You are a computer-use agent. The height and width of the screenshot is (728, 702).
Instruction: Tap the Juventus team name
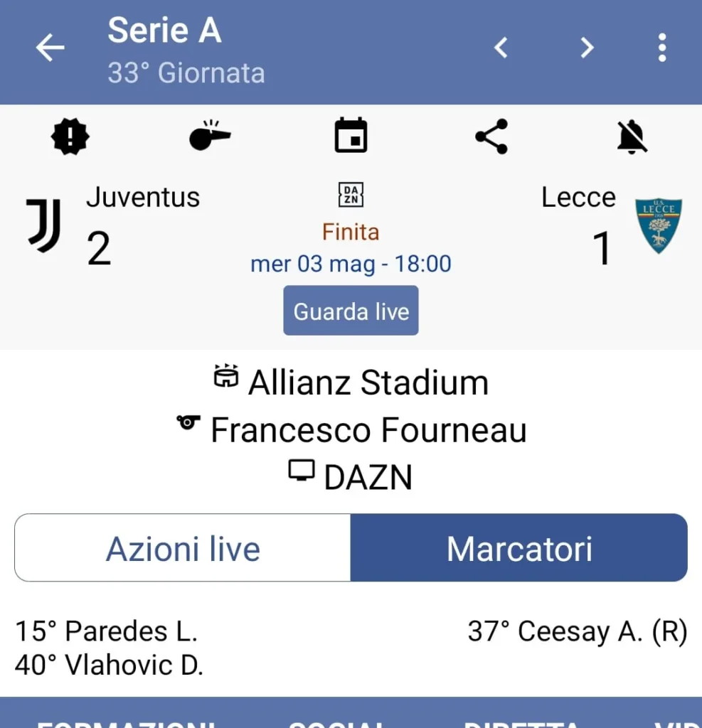tap(143, 197)
